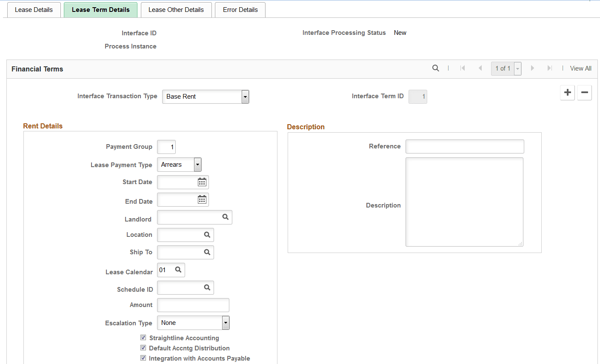Open the Lease Other Details tab
This screenshot has height=364, width=600.
(x=176, y=9)
